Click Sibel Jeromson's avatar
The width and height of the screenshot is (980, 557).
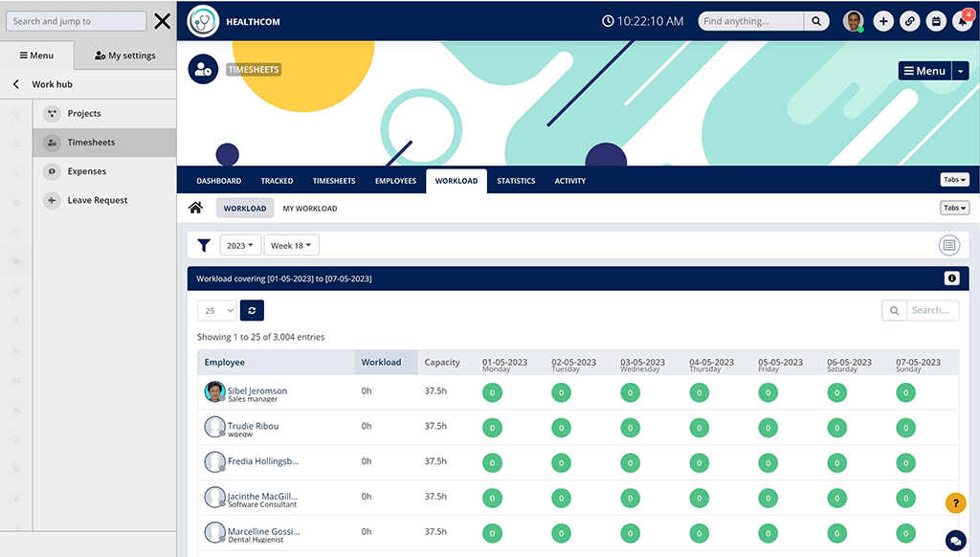[214, 392]
